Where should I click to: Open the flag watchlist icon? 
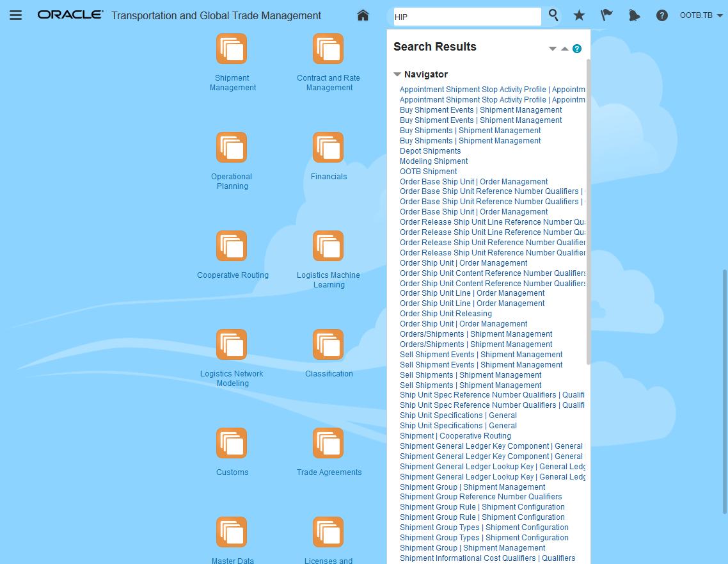tap(606, 15)
